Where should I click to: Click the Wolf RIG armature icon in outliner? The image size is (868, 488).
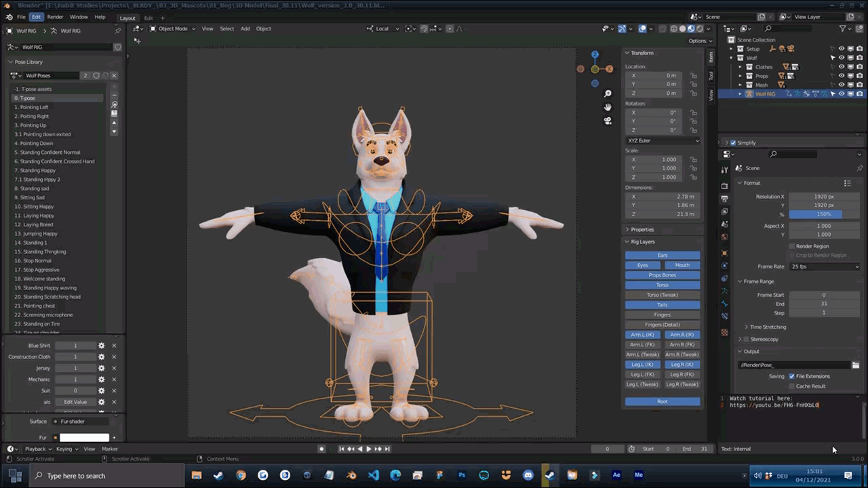coord(749,94)
